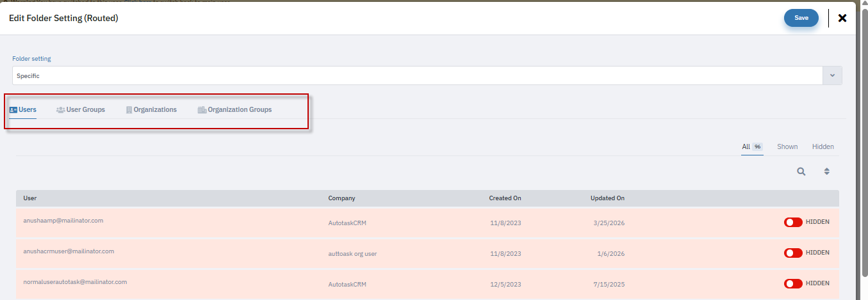Expand the Folder setting dropdown arrow
The width and height of the screenshot is (868, 300).
832,75
